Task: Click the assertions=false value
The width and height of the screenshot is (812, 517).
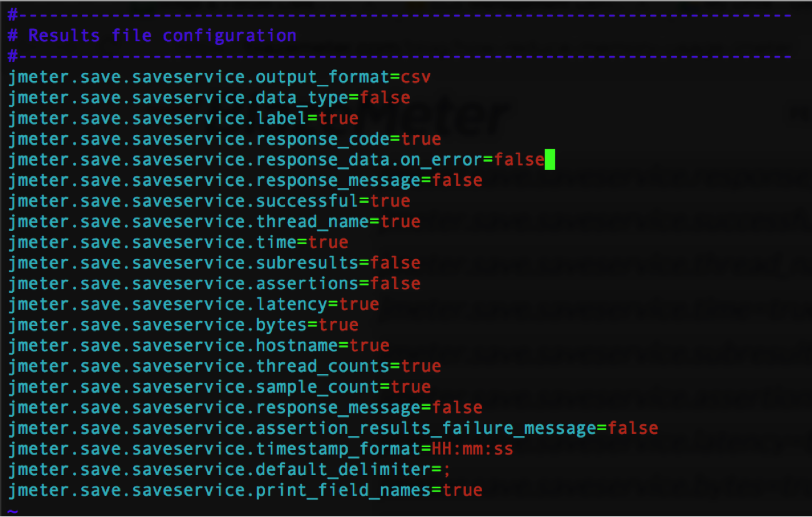Action: (395, 283)
